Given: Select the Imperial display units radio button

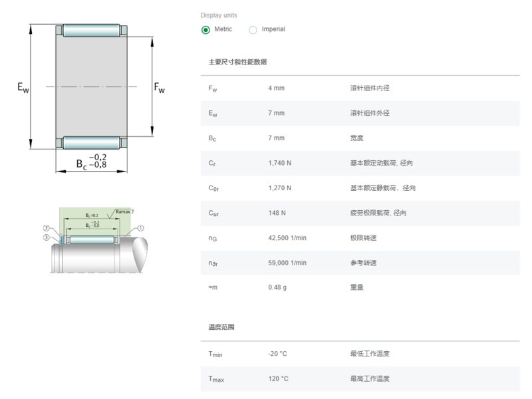Looking at the screenshot, I should (x=253, y=30).
